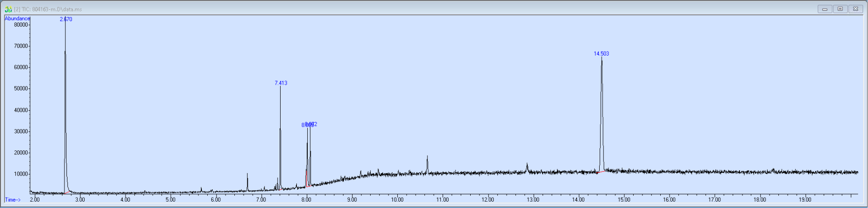
Task: Click the 30000 abundance axis value
Action: point(21,131)
